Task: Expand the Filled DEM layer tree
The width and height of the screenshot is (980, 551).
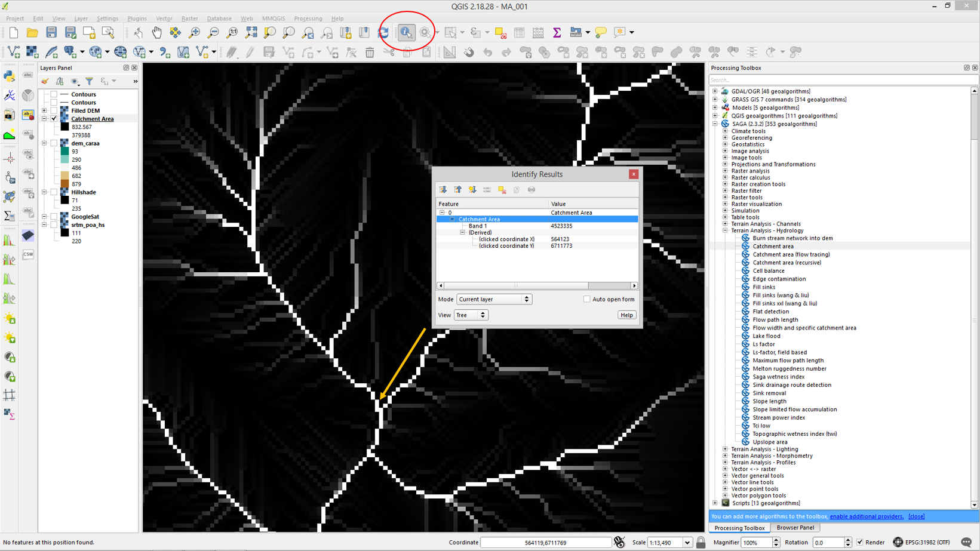Action: click(x=44, y=110)
